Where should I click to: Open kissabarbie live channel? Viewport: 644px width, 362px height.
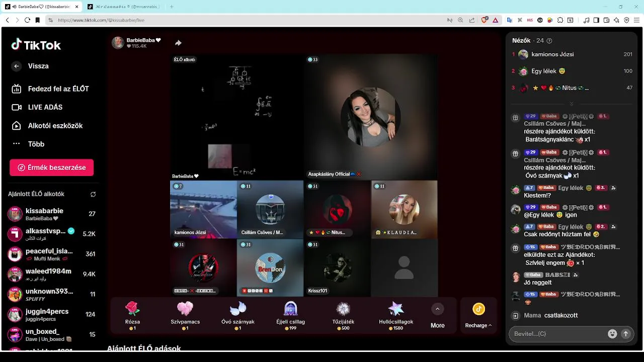pyautogui.click(x=52, y=214)
